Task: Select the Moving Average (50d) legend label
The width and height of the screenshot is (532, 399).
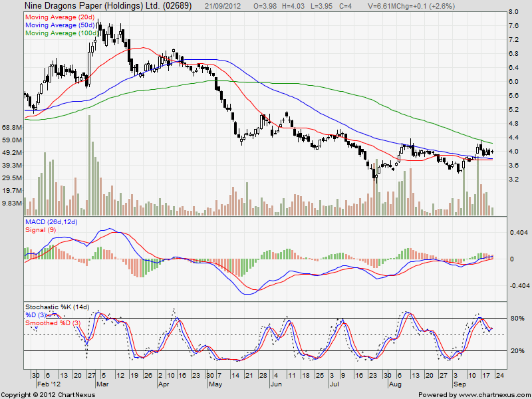Action: click(60, 25)
